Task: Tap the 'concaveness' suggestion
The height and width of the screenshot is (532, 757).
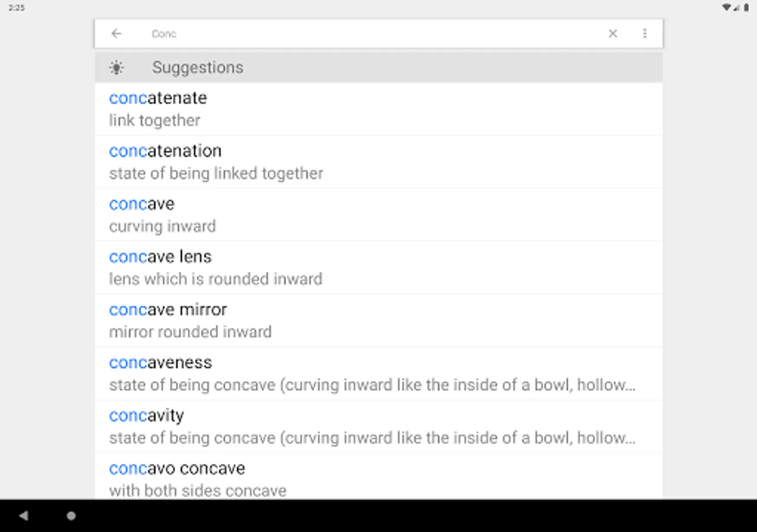Action: pyautogui.click(x=160, y=362)
